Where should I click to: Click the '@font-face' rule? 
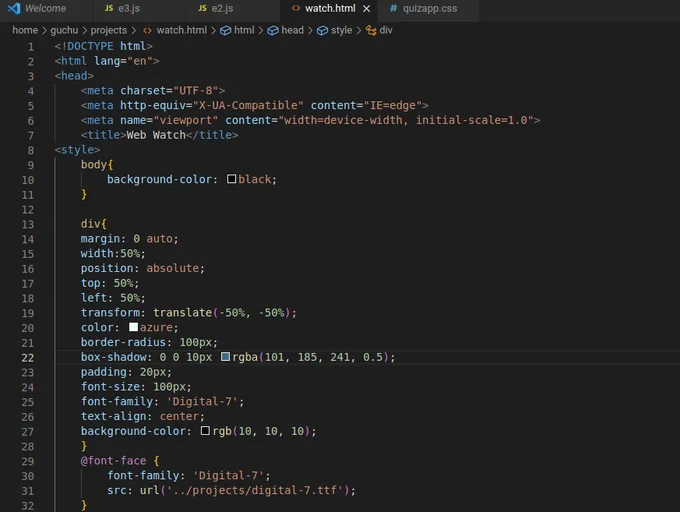coord(113,460)
